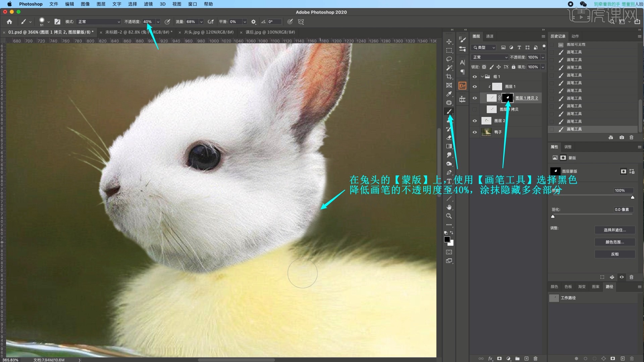Delete current history state with trash icon
The height and width of the screenshot is (362, 644).
pyautogui.click(x=631, y=137)
